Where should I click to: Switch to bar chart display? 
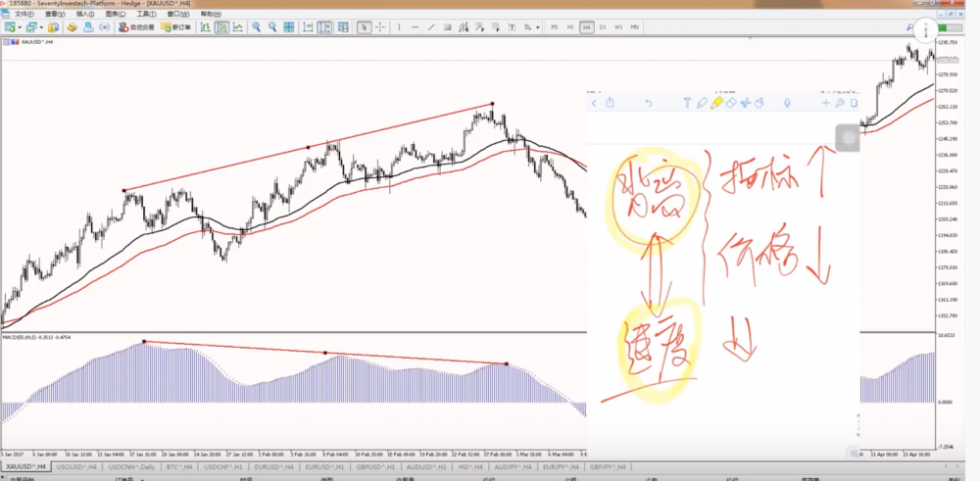[x=205, y=27]
